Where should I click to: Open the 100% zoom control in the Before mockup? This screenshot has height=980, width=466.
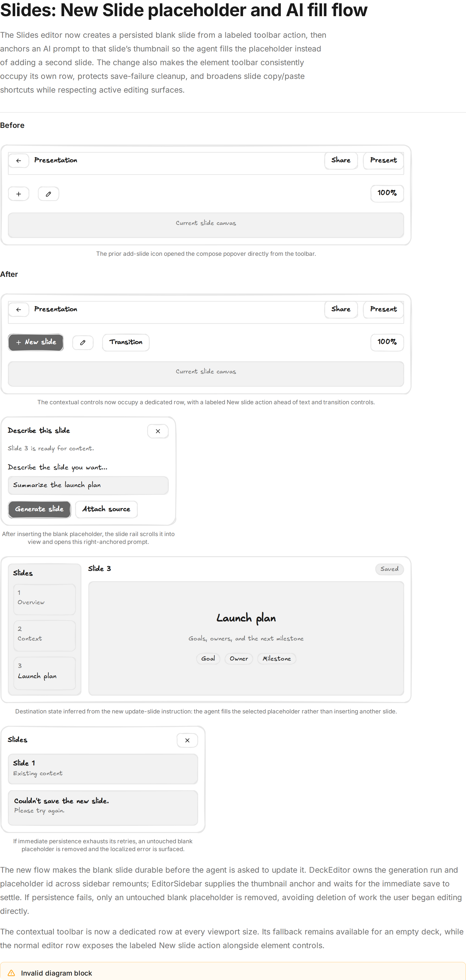tap(387, 193)
